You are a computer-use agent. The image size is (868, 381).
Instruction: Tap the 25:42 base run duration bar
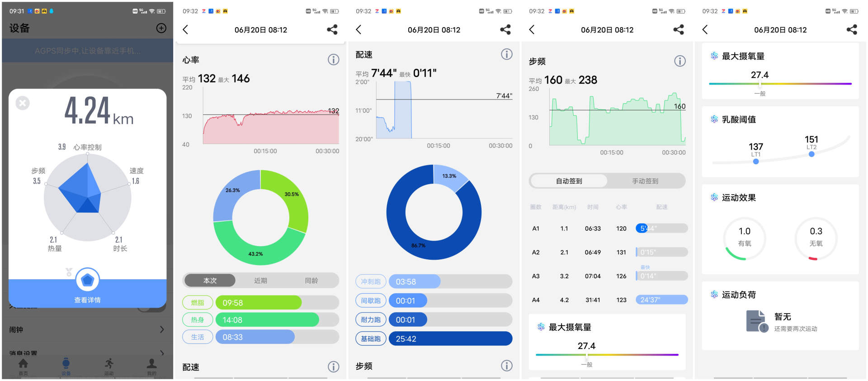click(x=450, y=338)
